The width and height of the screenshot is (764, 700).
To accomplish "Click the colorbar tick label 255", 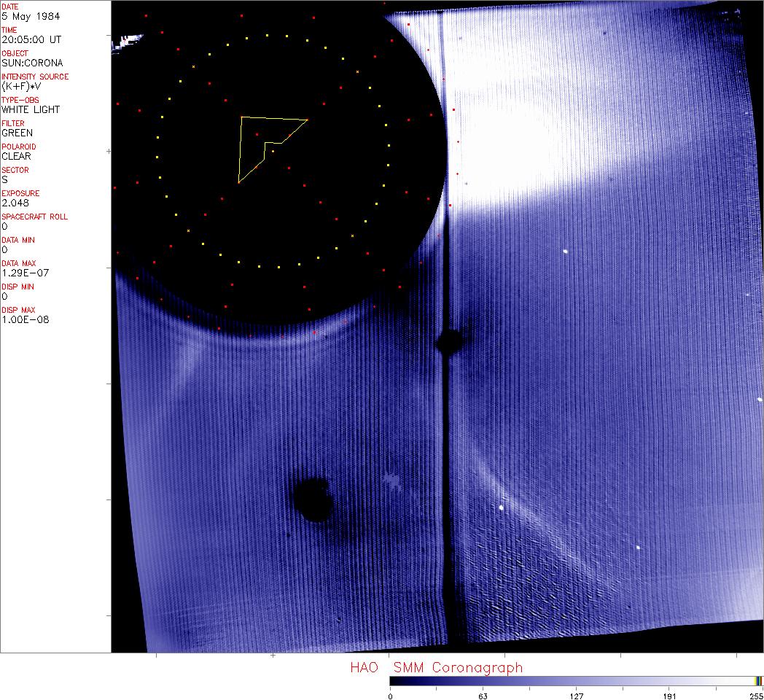I will [756, 696].
